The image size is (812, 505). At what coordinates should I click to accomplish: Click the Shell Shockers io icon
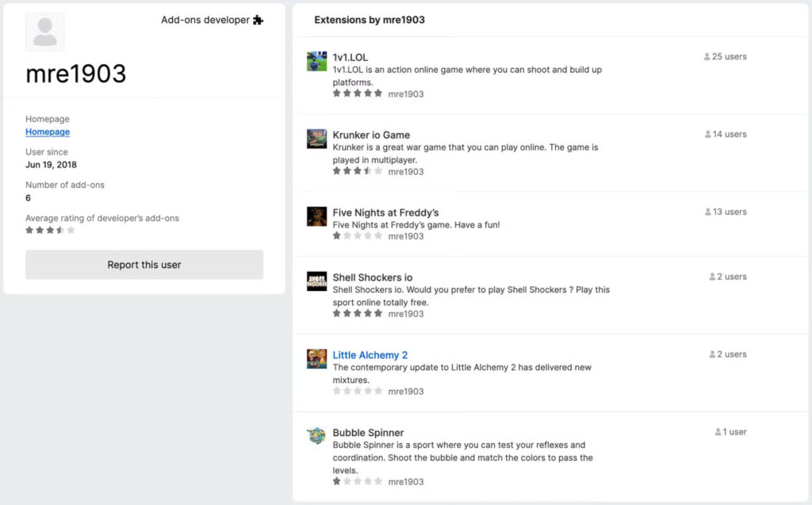pyautogui.click(x=316, y=281)
